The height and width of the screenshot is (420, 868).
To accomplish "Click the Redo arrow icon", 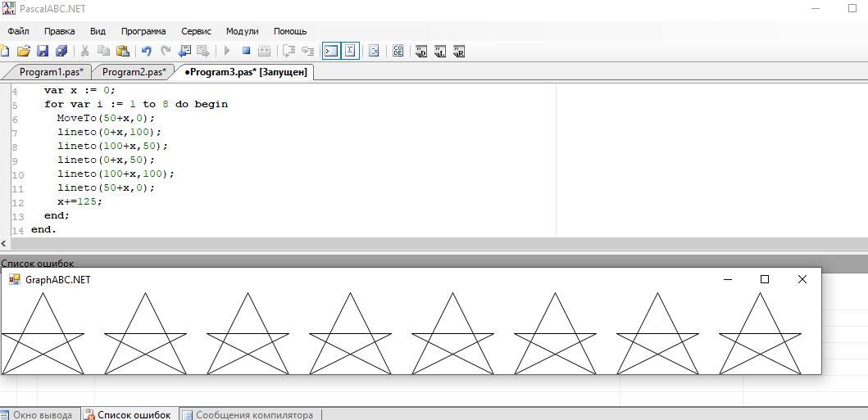I will pyautogui.click(x=165, y=51).
